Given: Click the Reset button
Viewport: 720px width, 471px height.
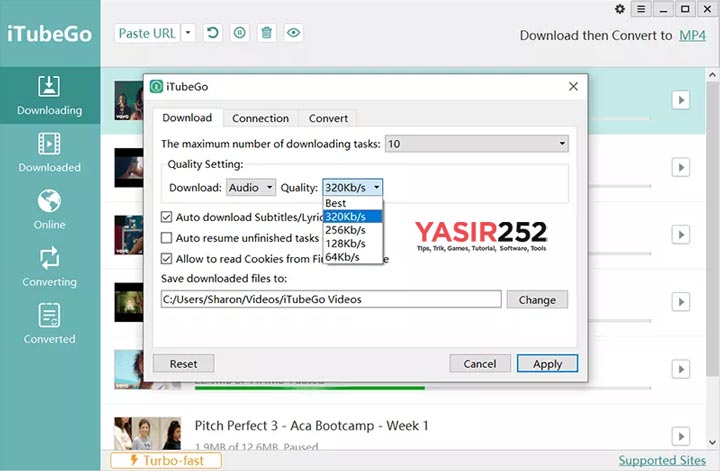Looking at the screenshot, I should [183, 364].
